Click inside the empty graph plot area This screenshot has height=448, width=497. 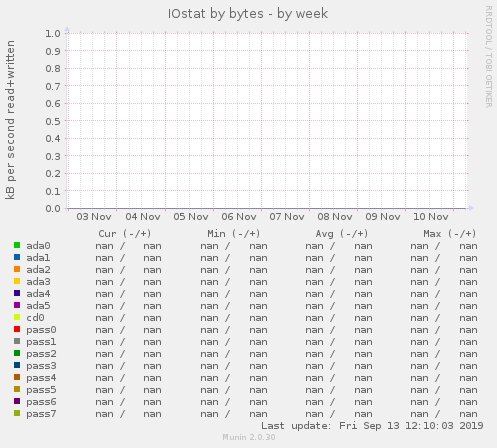267,121
